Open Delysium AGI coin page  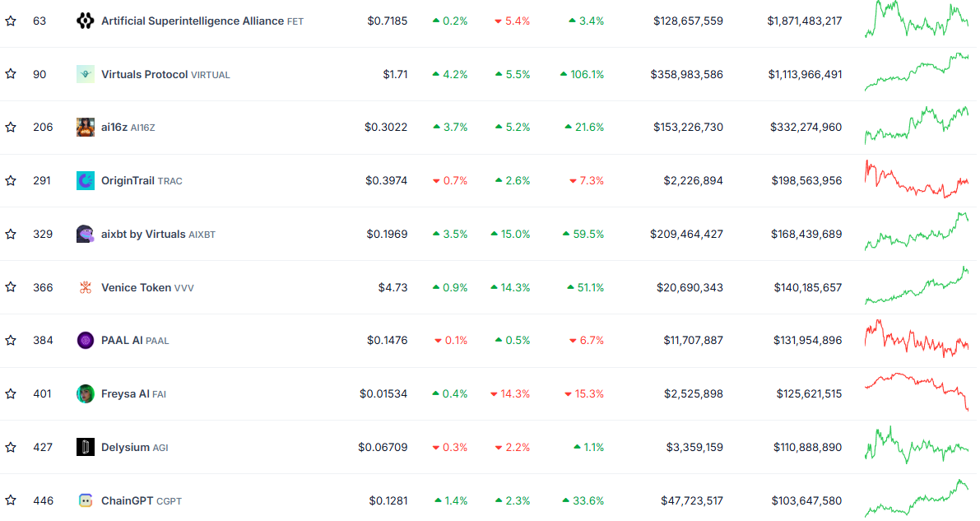pyautogui.click(x=134, y=447)
